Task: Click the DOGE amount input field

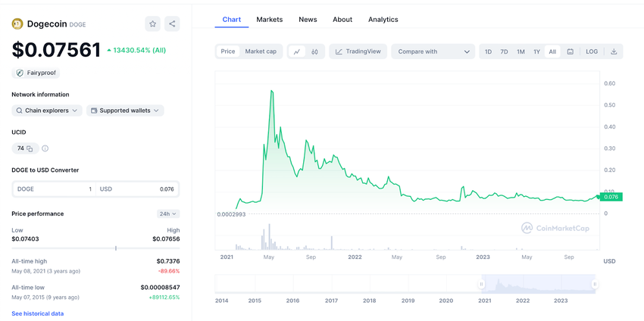Action: coord(54,189)
